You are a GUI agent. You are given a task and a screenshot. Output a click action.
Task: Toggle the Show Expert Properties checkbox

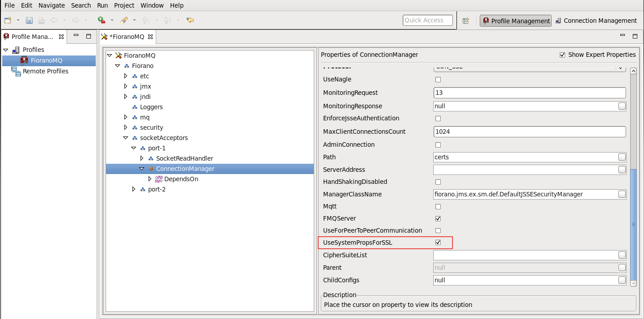tap(563, 55)
